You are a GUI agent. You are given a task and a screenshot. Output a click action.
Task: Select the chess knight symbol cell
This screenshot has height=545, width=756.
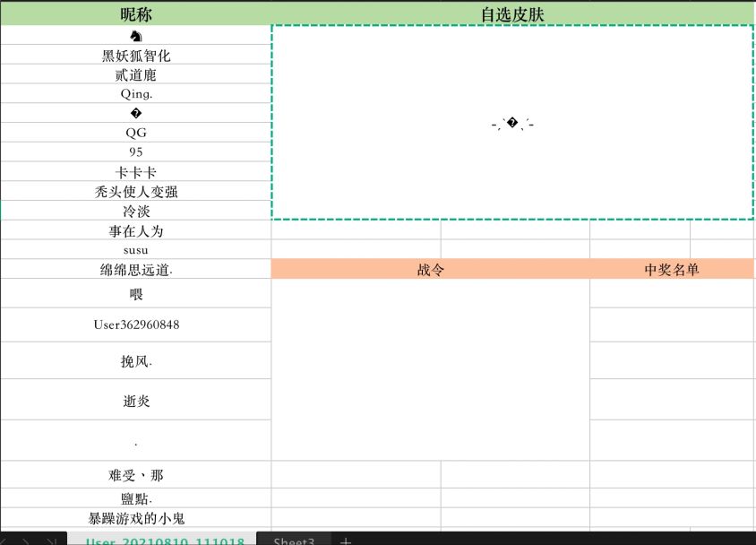[x=135, y=36]
